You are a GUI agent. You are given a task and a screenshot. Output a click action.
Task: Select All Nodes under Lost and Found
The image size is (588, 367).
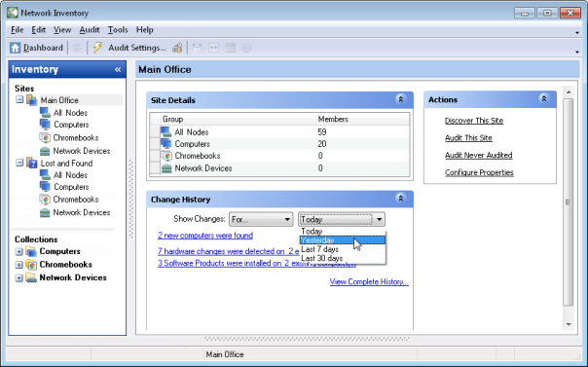[70, 175]
